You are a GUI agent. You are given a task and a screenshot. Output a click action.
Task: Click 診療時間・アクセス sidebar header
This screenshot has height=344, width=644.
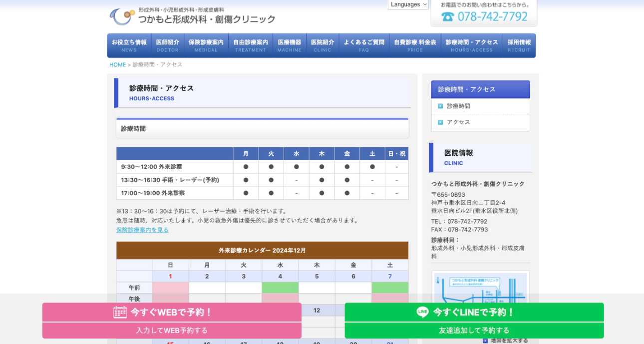(x=480, y=89)
